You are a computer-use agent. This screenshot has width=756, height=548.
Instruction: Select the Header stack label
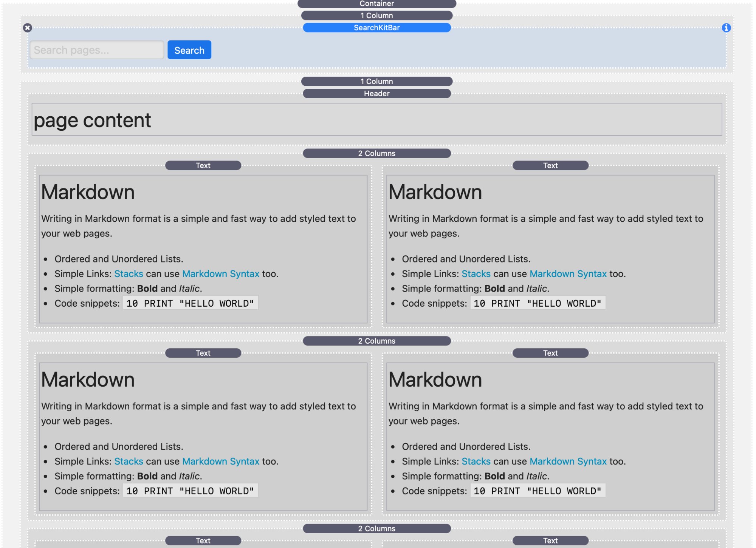[376, 93]
